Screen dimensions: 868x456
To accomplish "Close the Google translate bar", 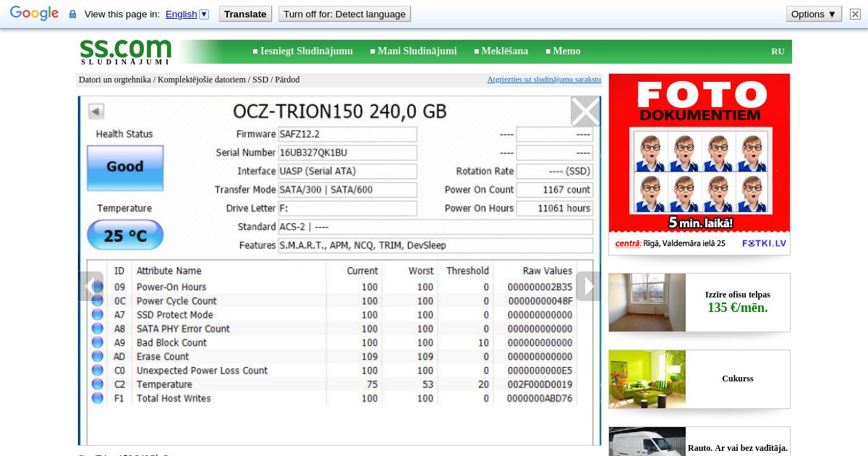I will point(856,14).
